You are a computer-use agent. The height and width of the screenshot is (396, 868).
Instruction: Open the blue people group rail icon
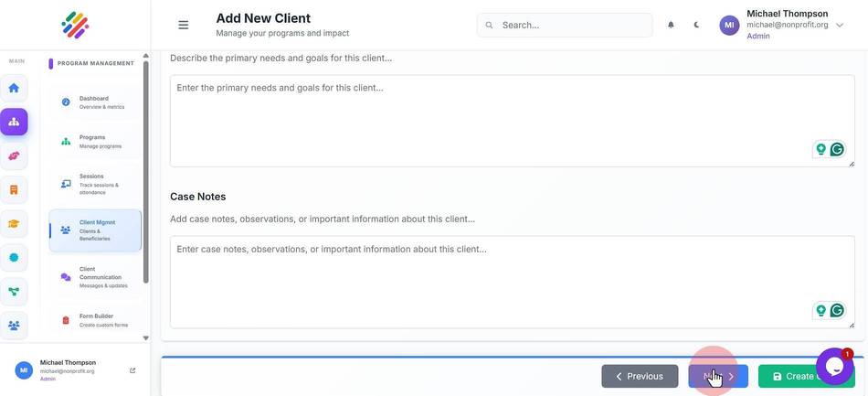[14, 325]
